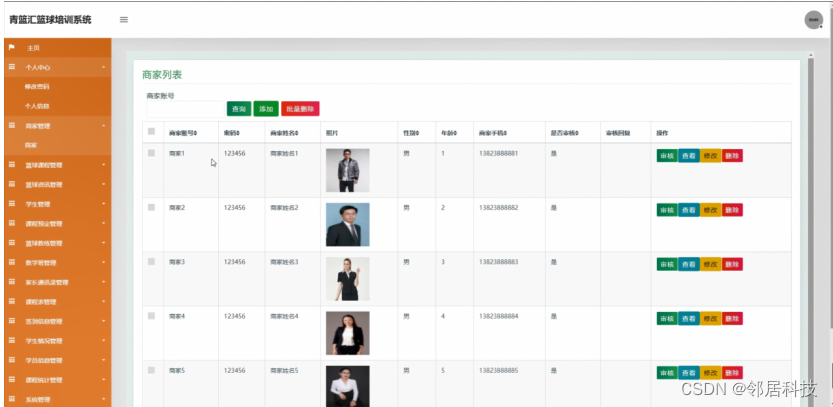
Task: Expand the 学生情况管理 arrow
Action: click(104, 341)
